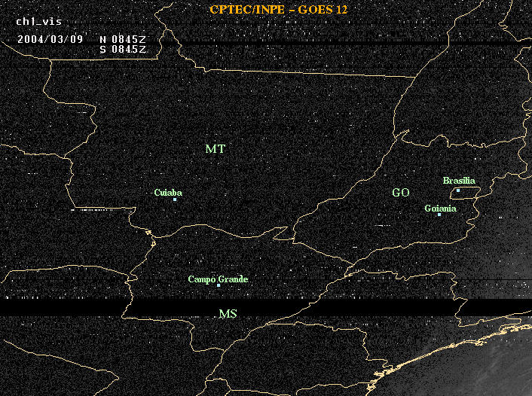Select the MT state label
This screenshot has height=396, width=532.
click(215, 149)
